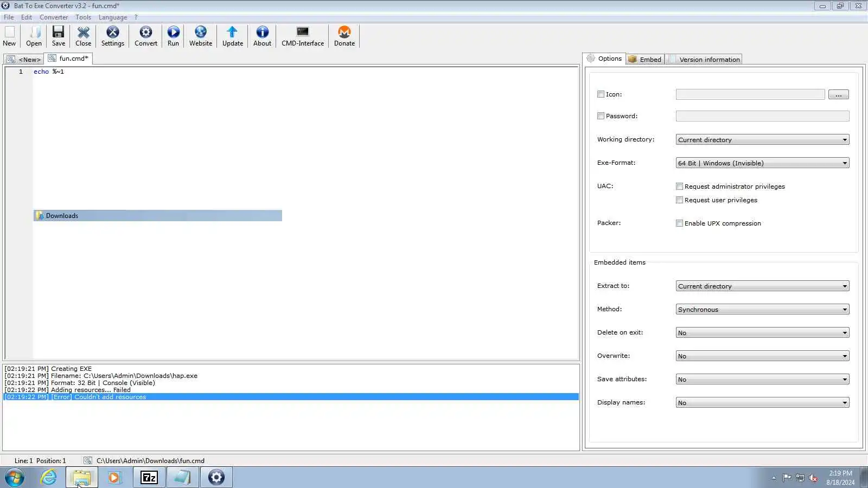Click the status bar file path fun.cmd

point(150,461)
